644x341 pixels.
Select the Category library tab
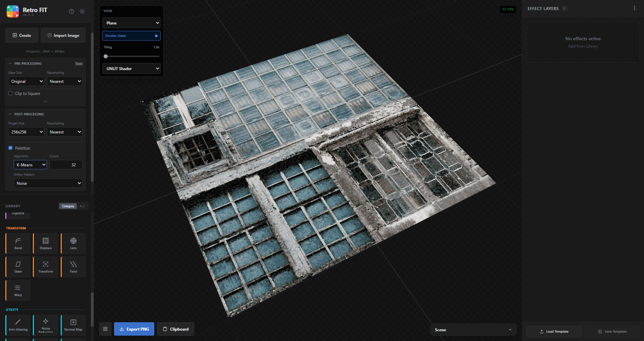68,206
